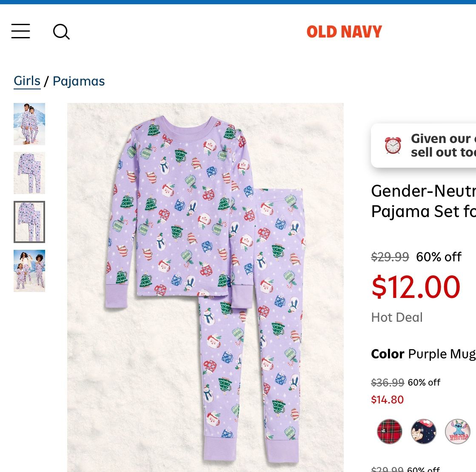Open the Girls breadcrumb link
The height and width of the screenshot is (472, 476).
point(27,81)
